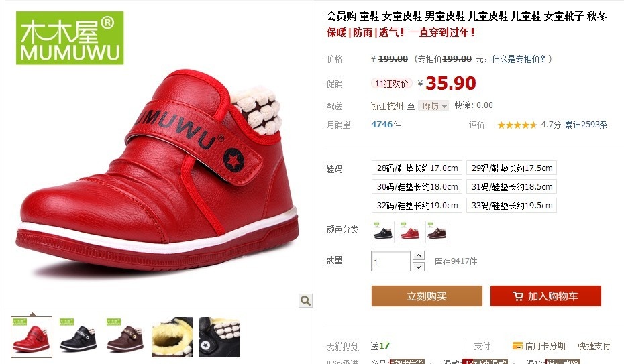The height and width of the screenshot is (364, 624).
Task: Open the 廊坊 delivery city dropdown
Action: pos(433,106)
